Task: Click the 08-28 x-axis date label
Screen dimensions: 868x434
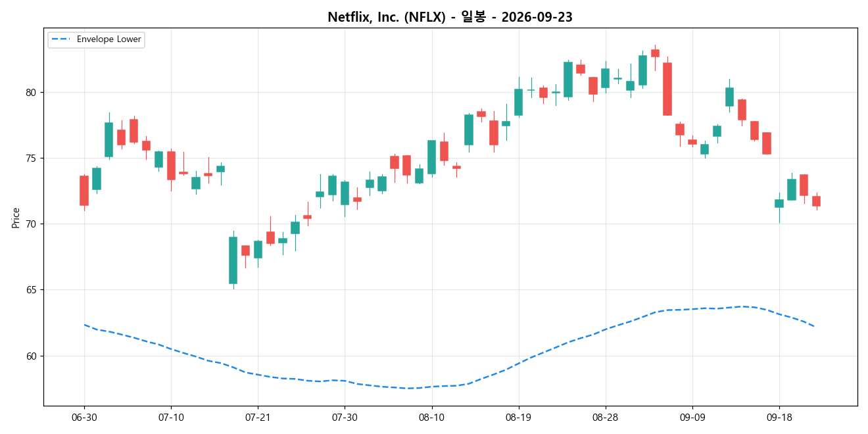Action: (605, 418)
